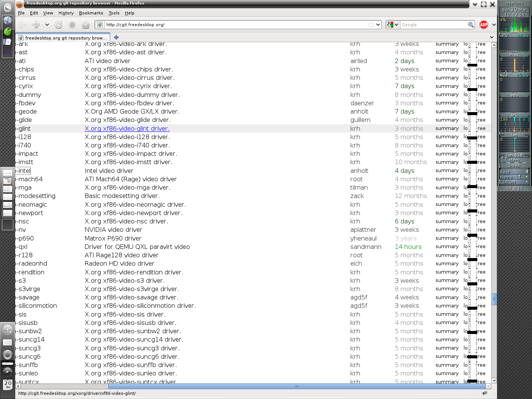This screenshot has height=399, width=532.
Task: Open the -intel repository name link
Action: tap(24, 171)
